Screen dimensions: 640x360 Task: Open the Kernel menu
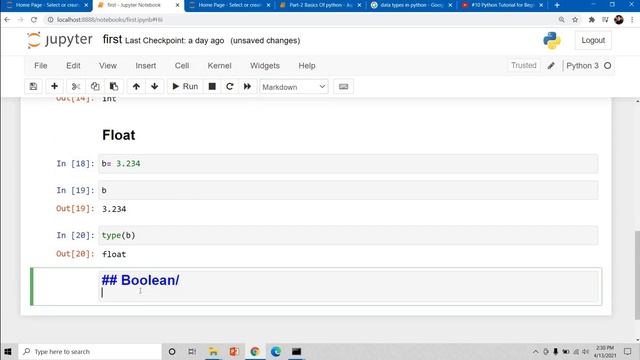[x=219, y=66]
